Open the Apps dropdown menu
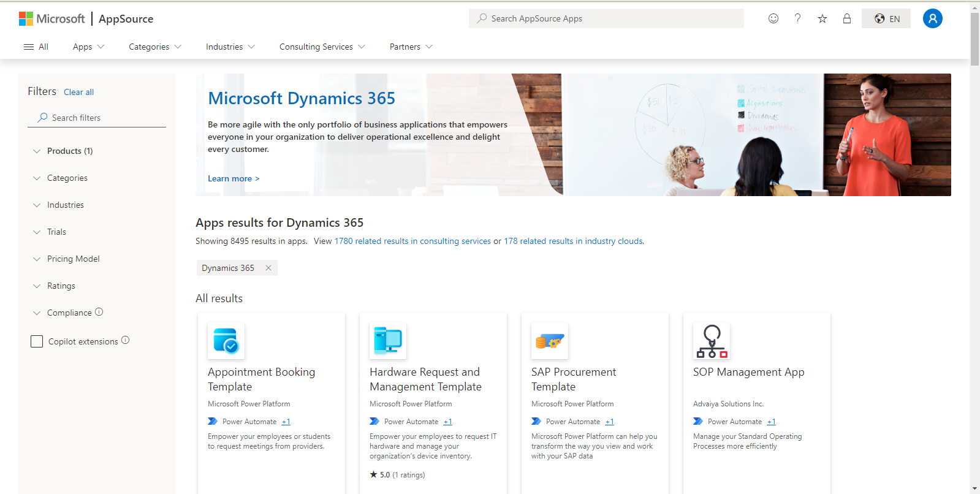Screen dimensions: 980x494 (x=89, y=47)
